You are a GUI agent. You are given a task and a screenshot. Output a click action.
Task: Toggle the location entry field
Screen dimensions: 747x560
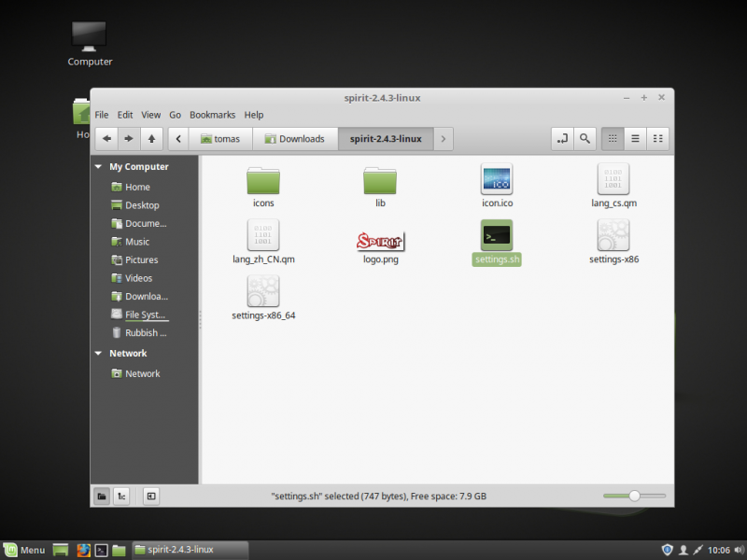coord(562,137)
